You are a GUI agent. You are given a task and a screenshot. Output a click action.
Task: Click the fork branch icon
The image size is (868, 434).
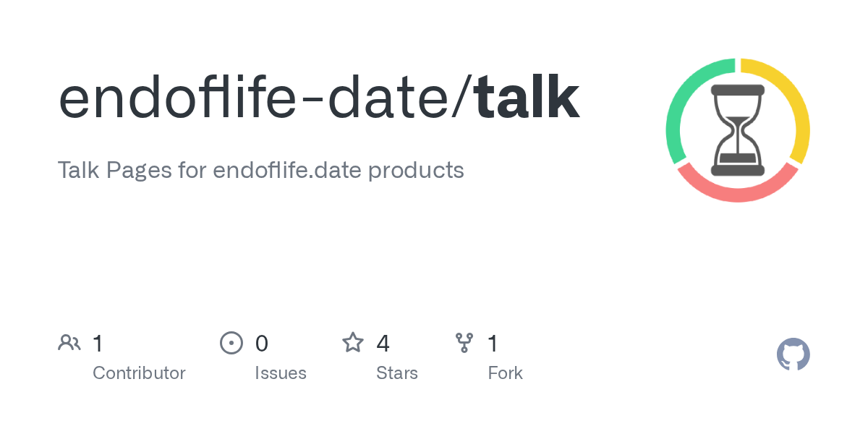(464, 343)
